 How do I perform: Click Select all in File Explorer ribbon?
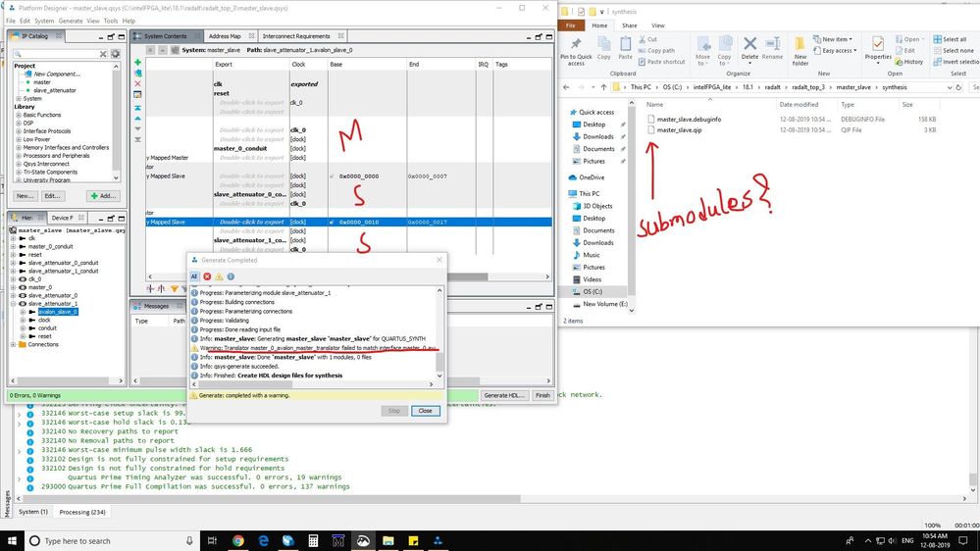[x=950, y=39]
